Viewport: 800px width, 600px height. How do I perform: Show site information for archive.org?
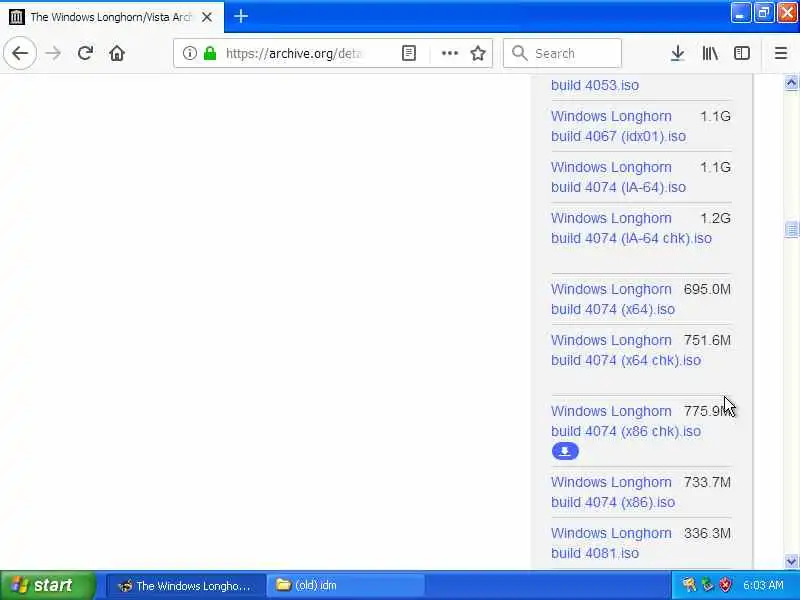(x=189, y=53)
